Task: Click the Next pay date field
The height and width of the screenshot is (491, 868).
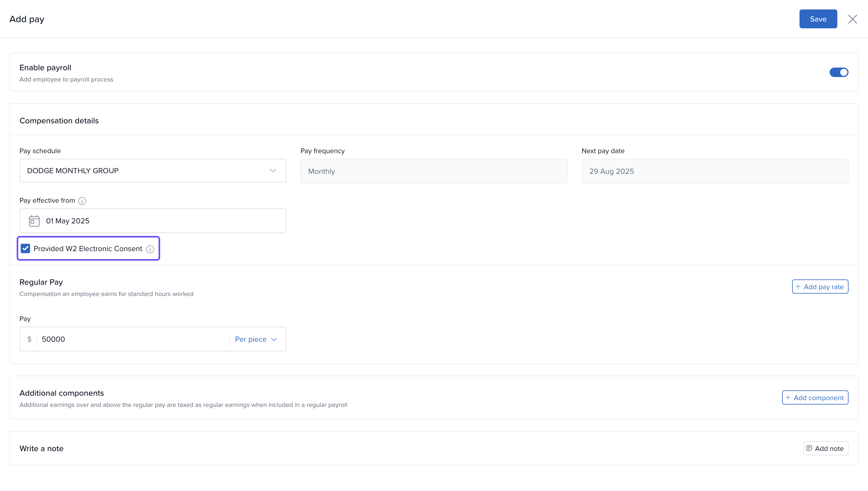Action: (x=714, y=171)
